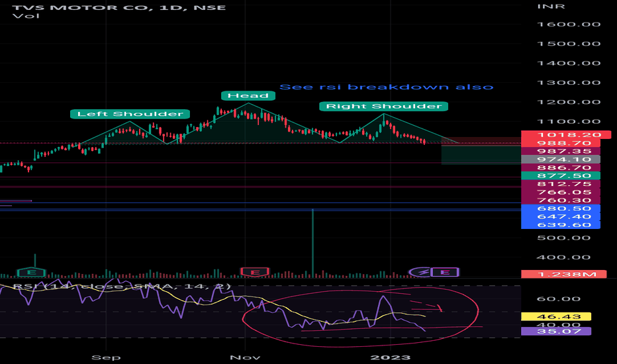Click the 60.00 RSI axis tick
617x364 pixels.
point(558,299)
